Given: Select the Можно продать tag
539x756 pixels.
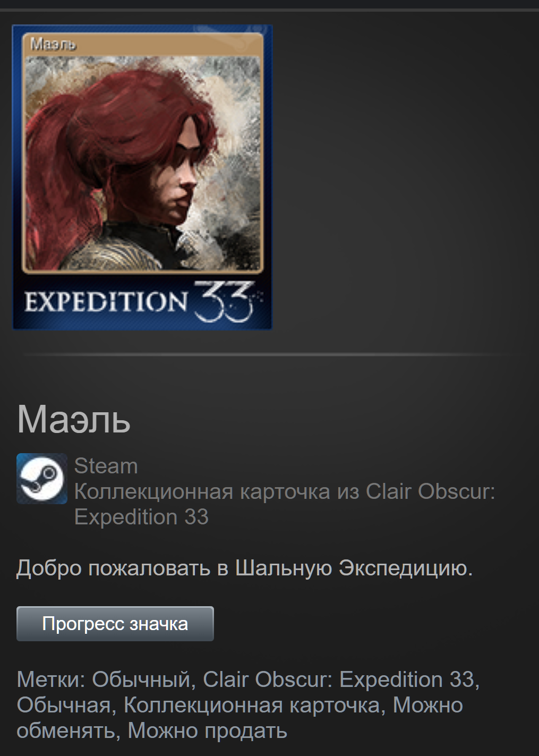Looking at the screenshot, I should coord(208,730).
